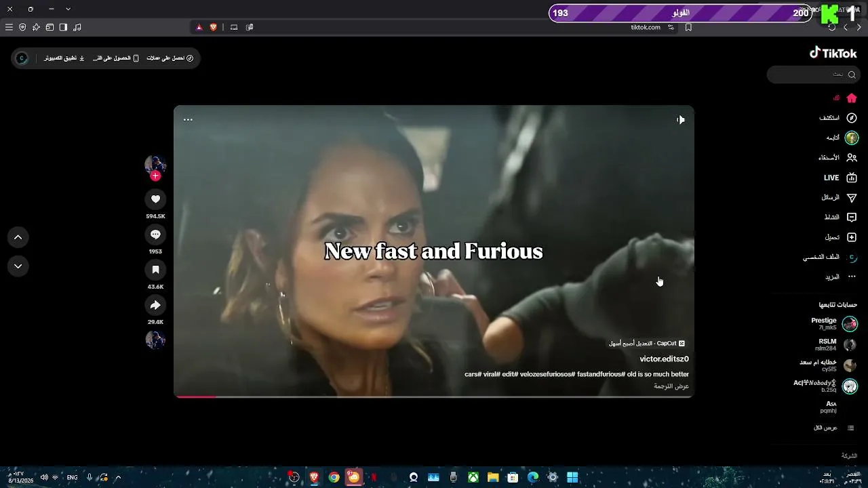This screenshot has height=488, width=868.
Task: Open the Xbox app from the taskbar
Action: [473, 477]
